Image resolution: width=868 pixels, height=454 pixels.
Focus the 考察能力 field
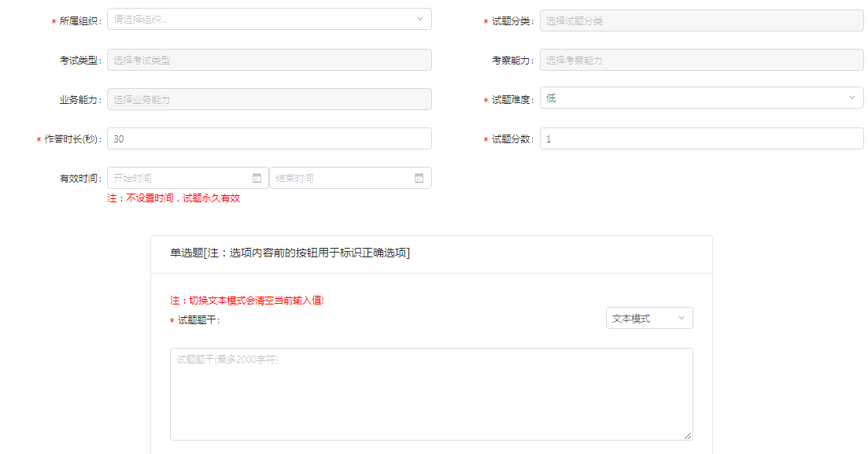click(x=700, y=60)
